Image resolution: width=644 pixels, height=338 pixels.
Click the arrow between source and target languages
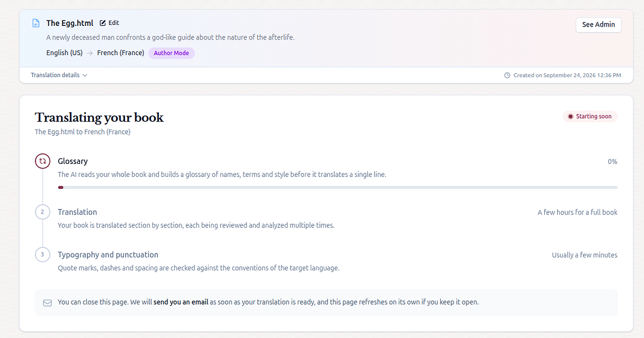tap(90, 54)
